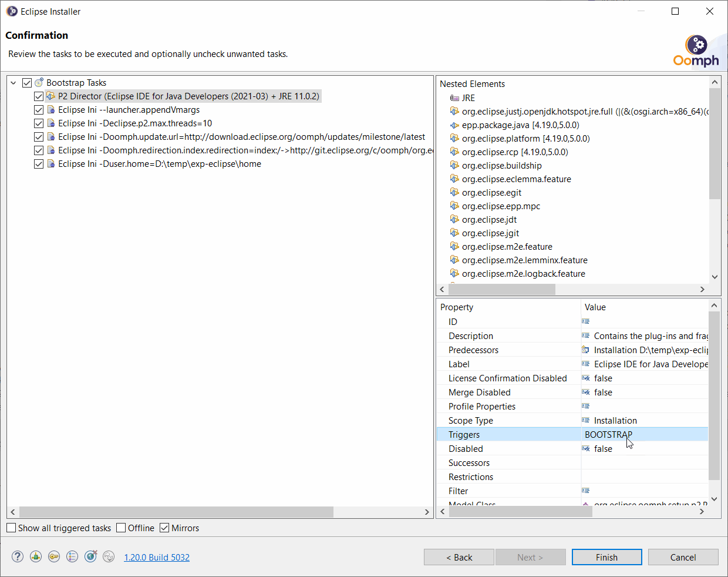The height and width of the screenshot is (577, 728).
Task: Select the Restrictions property row
Action: pyautogui.click(x=572, y=477)
